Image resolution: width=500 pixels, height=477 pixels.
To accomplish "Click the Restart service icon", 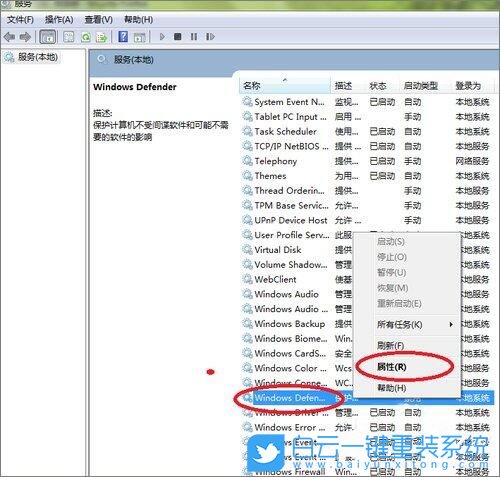I will click(x=210, y=36).
